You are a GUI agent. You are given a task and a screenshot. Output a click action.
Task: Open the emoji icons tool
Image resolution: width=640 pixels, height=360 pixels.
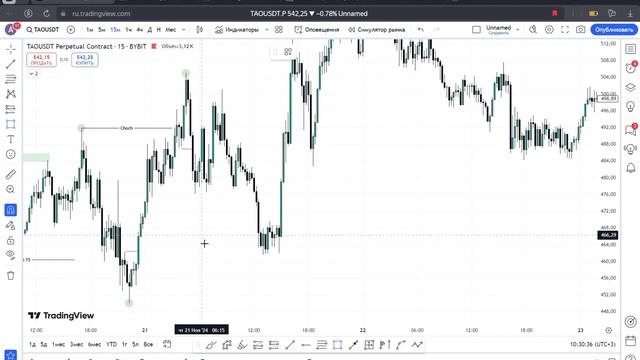(x=11, y=154)
